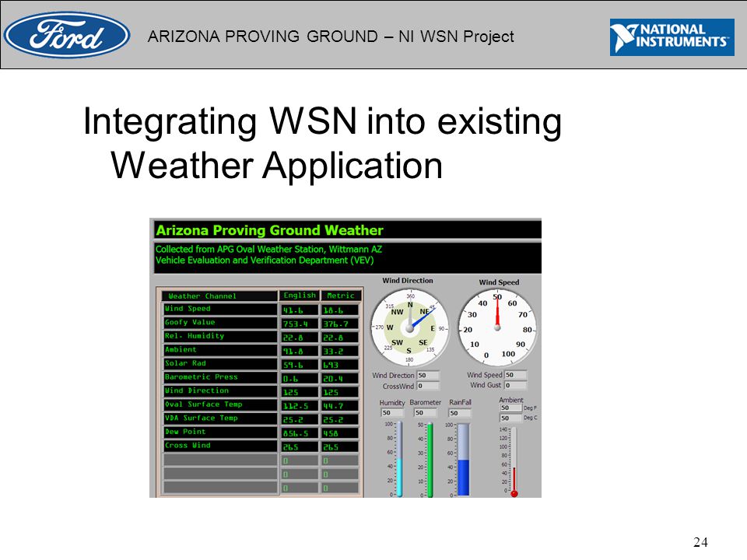This screenshot has height=560, width=747.
Task: Click the Wind Speed dial gauge
Action: click(497, 327)
